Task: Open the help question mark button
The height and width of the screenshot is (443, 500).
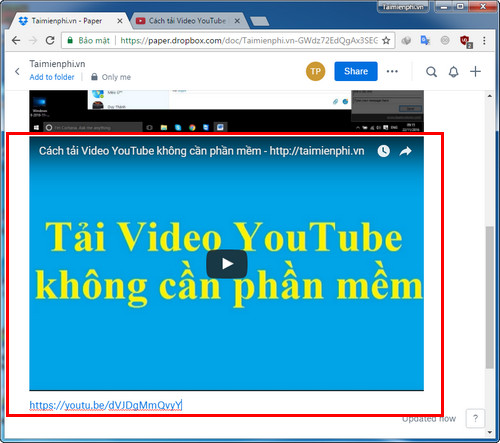Action: click(475, 418)
